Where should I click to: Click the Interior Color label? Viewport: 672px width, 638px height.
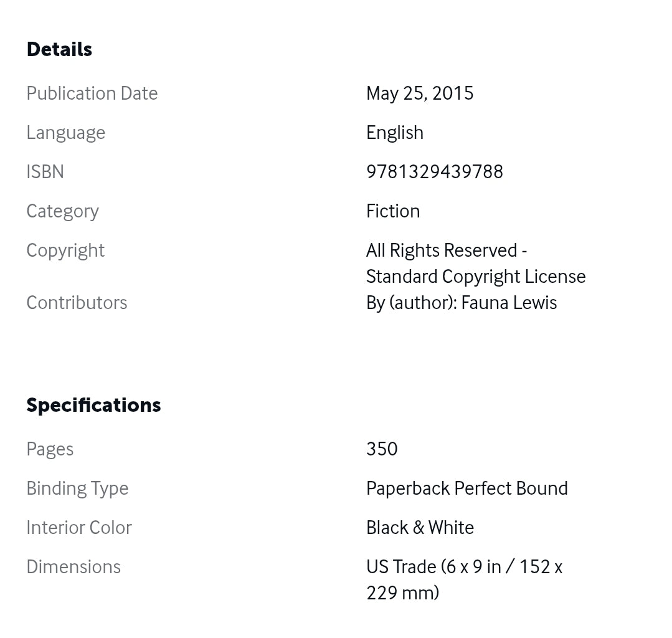(79, 528)
